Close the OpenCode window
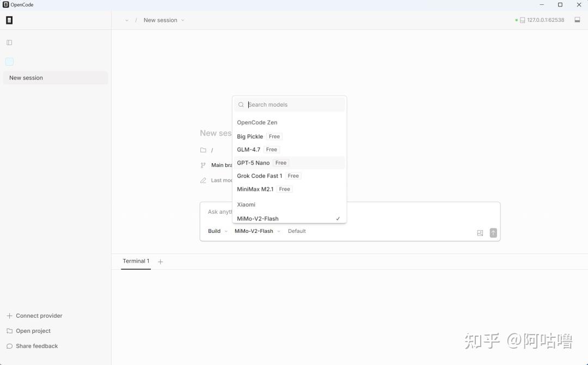The width and height of the screenshot is (588, 365). [579, 5]
